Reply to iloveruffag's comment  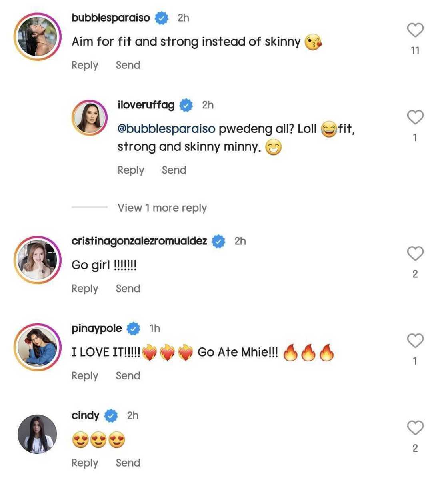coord(131,170)
